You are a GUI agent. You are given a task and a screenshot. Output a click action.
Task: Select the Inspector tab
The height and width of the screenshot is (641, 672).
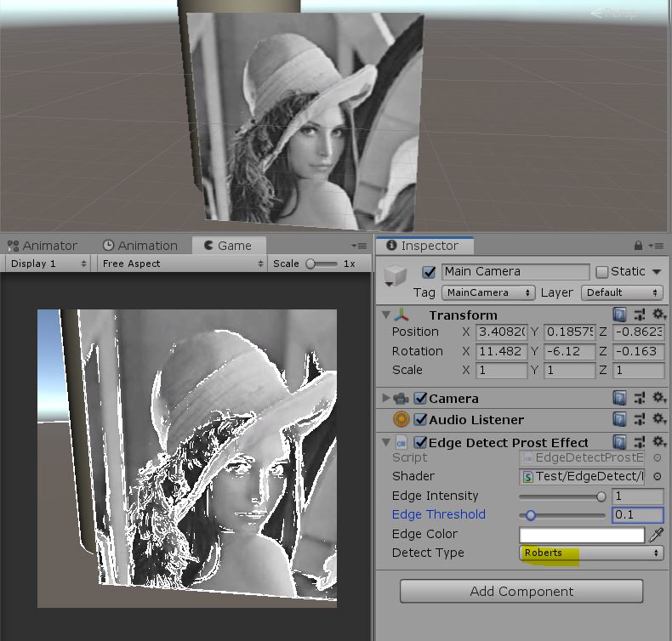424,246
